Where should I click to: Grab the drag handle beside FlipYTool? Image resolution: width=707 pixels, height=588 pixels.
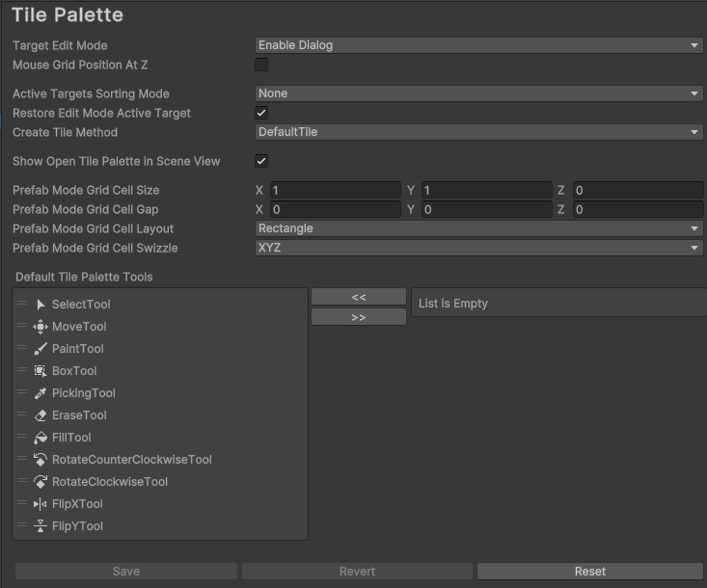(22, 525)
